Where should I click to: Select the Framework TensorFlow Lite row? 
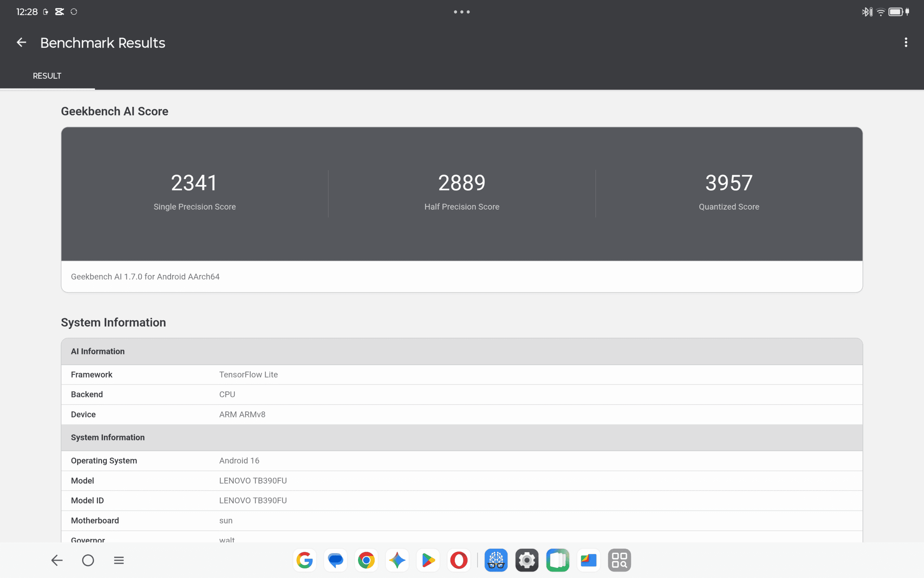462,375
